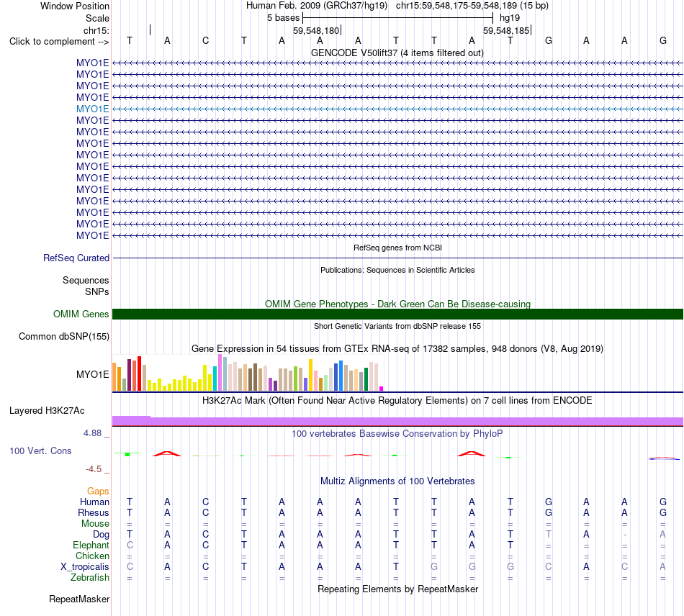Viewport: 684px width, 616px height.
Task: Click the 'RefSeq genes from NCBI' title
Action: click(x=397, y=248)
